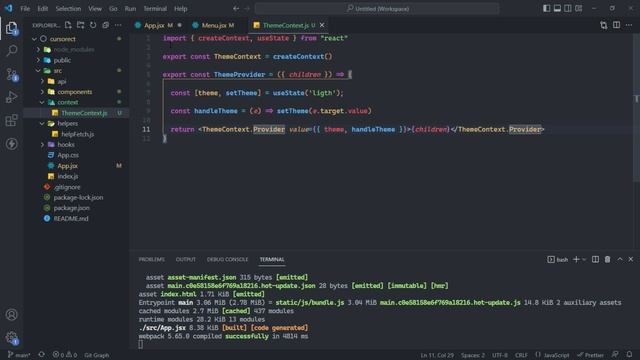This screenshot has width=640, height=360.
Task: Click the Prettier status bar button
Action: coord(591,355)
